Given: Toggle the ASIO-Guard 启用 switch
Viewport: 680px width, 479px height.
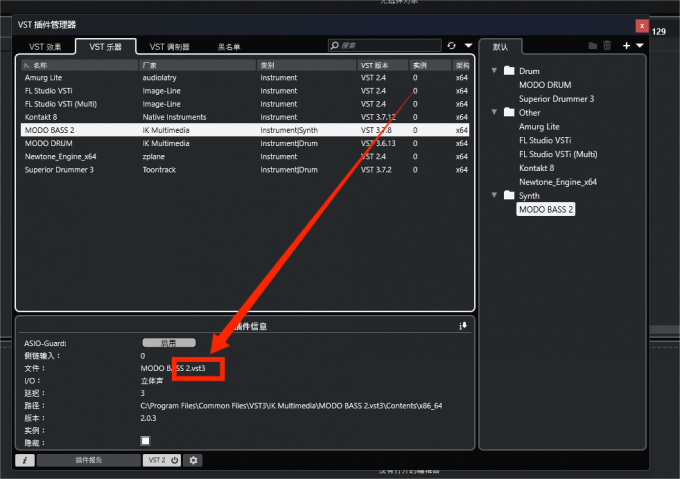Looking at the screenshot, I should pyautogui.click(x=169, y=343).
